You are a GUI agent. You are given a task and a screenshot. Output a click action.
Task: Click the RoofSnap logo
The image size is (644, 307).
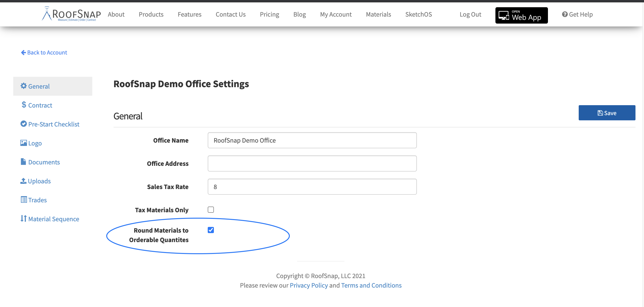click(x=71, y=14)
